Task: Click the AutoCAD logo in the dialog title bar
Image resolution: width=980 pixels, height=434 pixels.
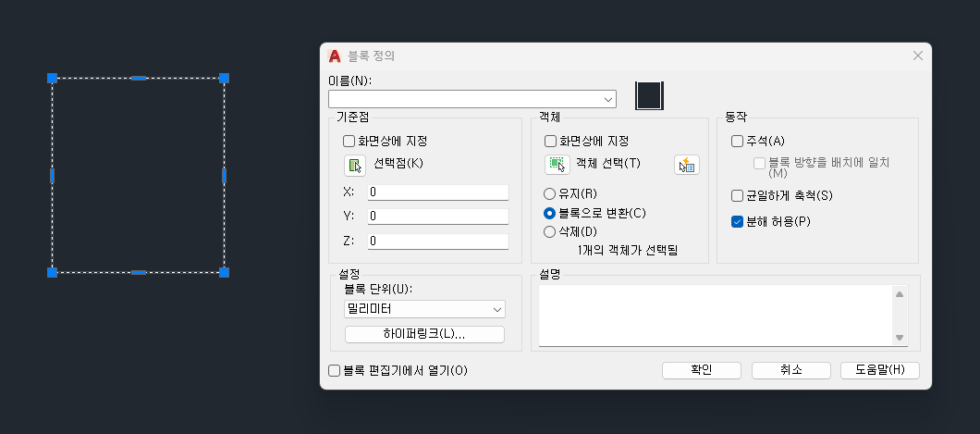Action: (x=335, y=56)
